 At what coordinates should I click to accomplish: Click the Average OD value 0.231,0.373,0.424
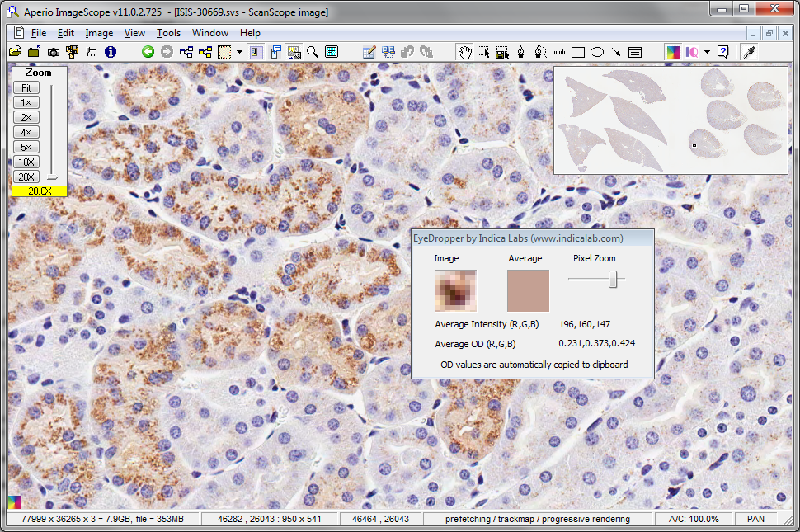tap(597, 343)
